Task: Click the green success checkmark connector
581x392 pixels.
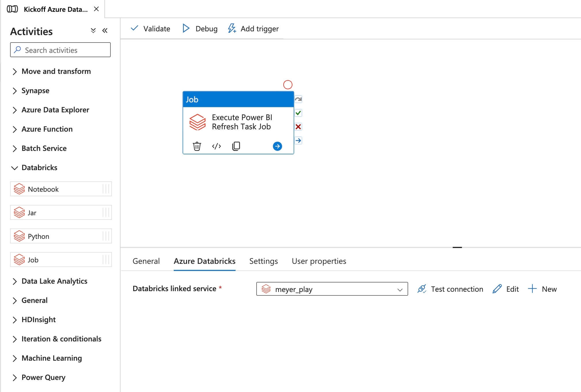Action: coord(298,113)
